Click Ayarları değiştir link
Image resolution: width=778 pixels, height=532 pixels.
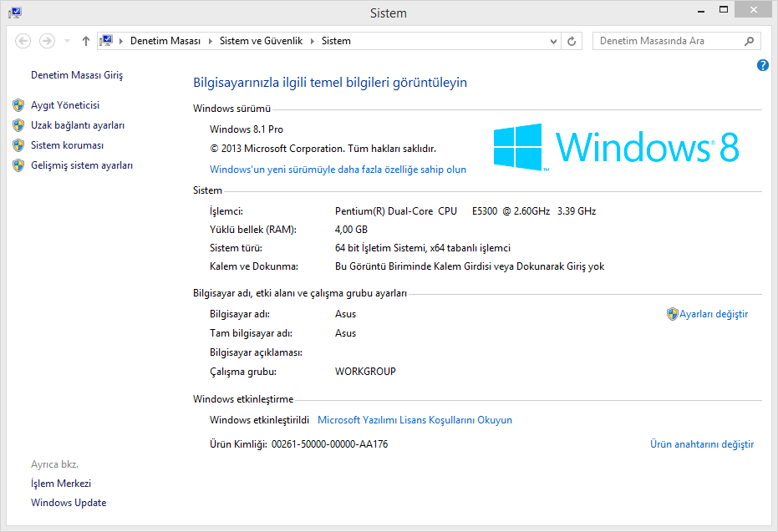714,314
